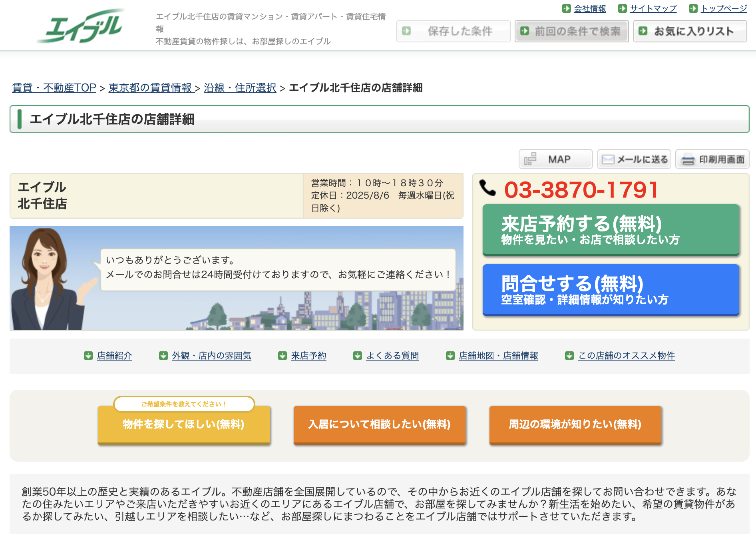The height and width of the screenshot is (534, 756).
Task: Click the yellow 物件を探してほしい(無料) button
Action: 184,424
